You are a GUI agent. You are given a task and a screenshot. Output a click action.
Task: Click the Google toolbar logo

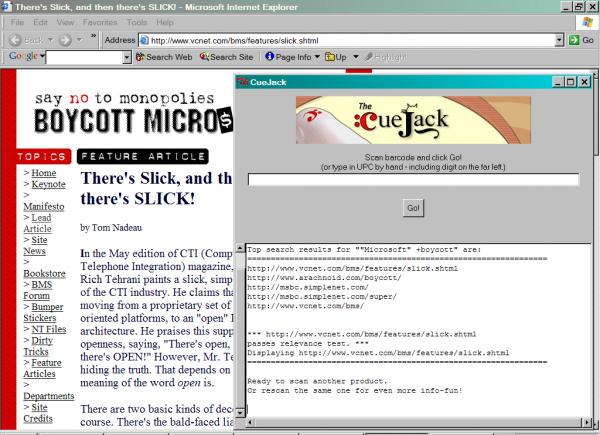[x=22, y=58]
